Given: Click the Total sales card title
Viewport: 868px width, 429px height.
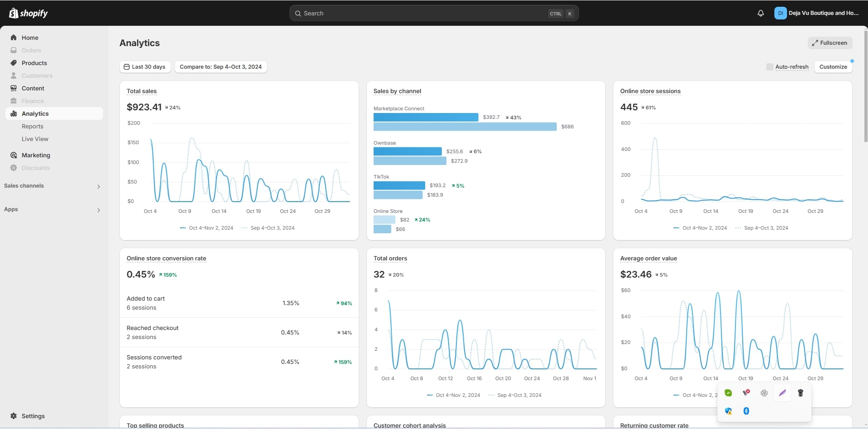Looking at the screenshot, I should (x=142, y=91).
